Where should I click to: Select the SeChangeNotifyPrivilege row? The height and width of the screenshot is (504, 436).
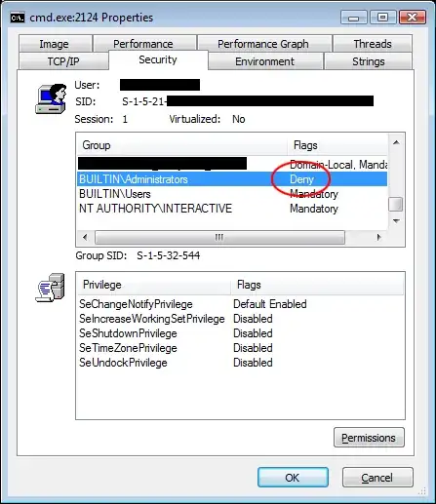(x=240, y=304)
